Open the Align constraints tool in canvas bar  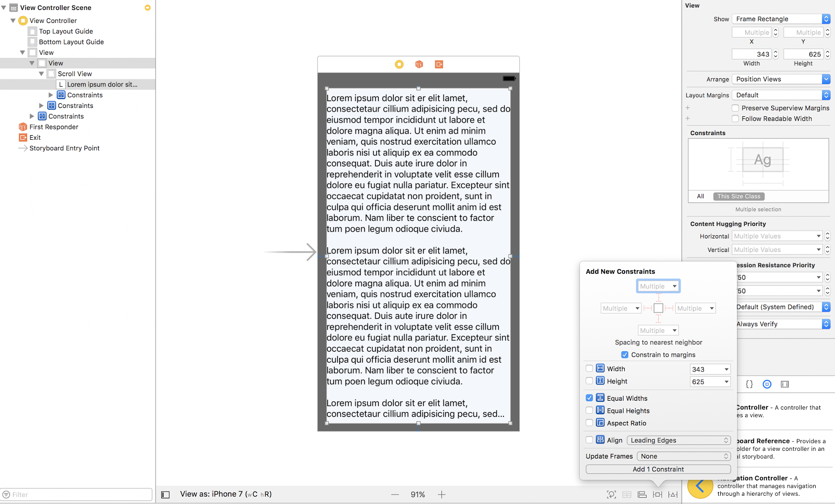click(x=642, y=495)
